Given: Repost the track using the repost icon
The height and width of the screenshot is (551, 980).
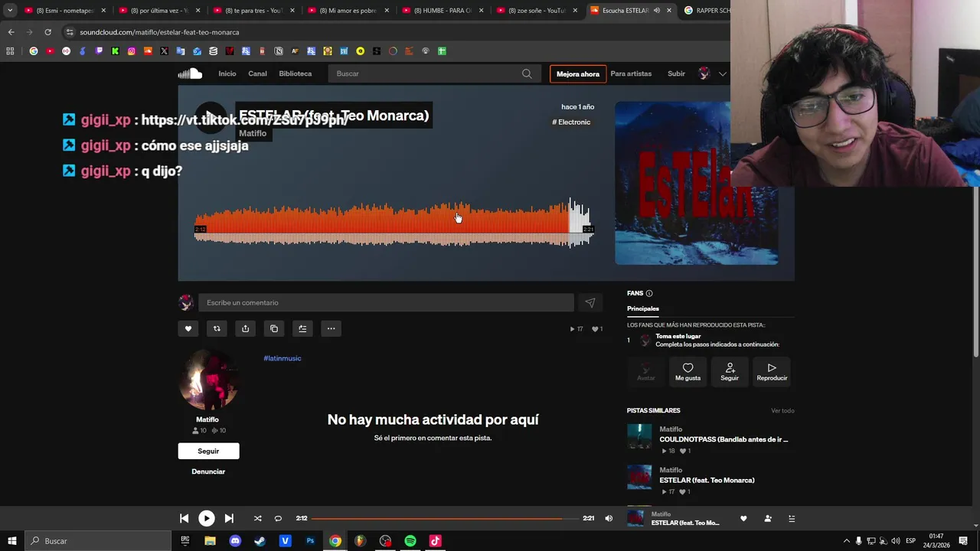Looking at the screenshot, I should pyautogui.click(x=217, y=328).
